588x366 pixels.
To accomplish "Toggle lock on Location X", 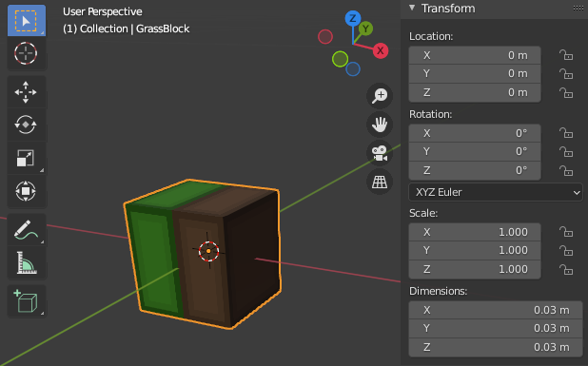I will (566, 55).
